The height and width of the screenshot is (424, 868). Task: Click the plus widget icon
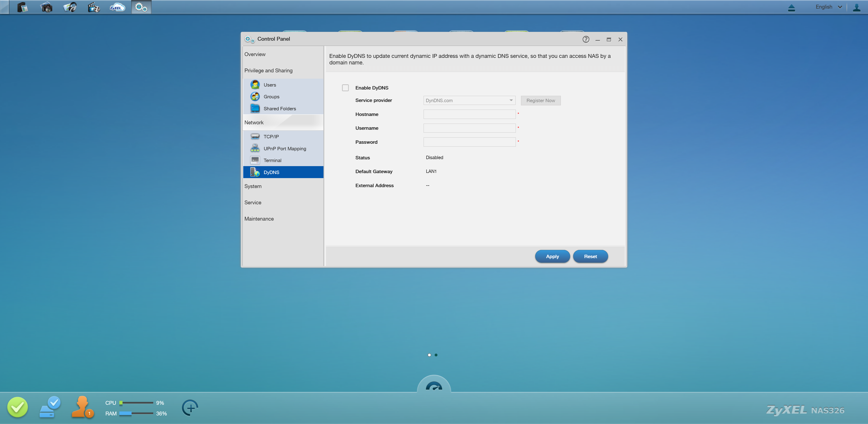coord(190,408)
